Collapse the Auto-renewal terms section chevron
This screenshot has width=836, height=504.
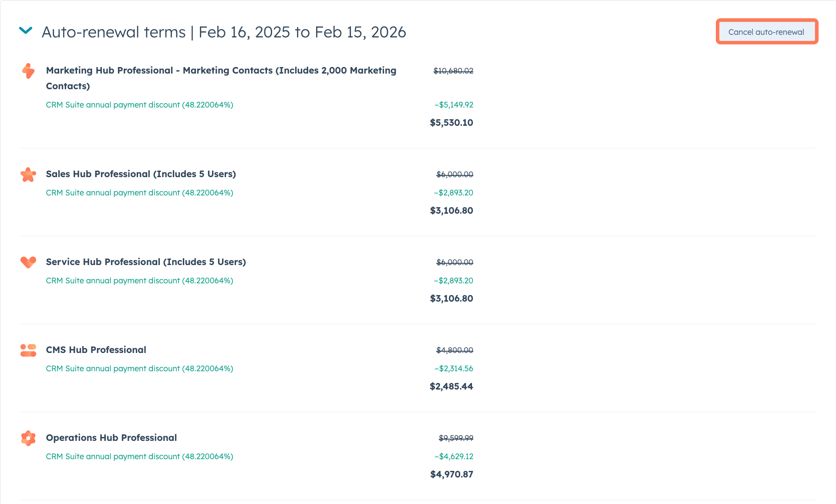tap(26, 30)
